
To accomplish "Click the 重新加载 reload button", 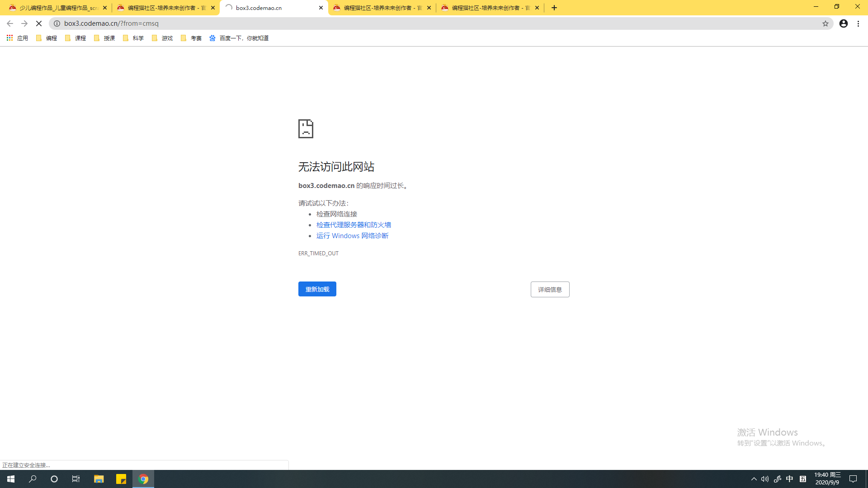I will 317,289.
